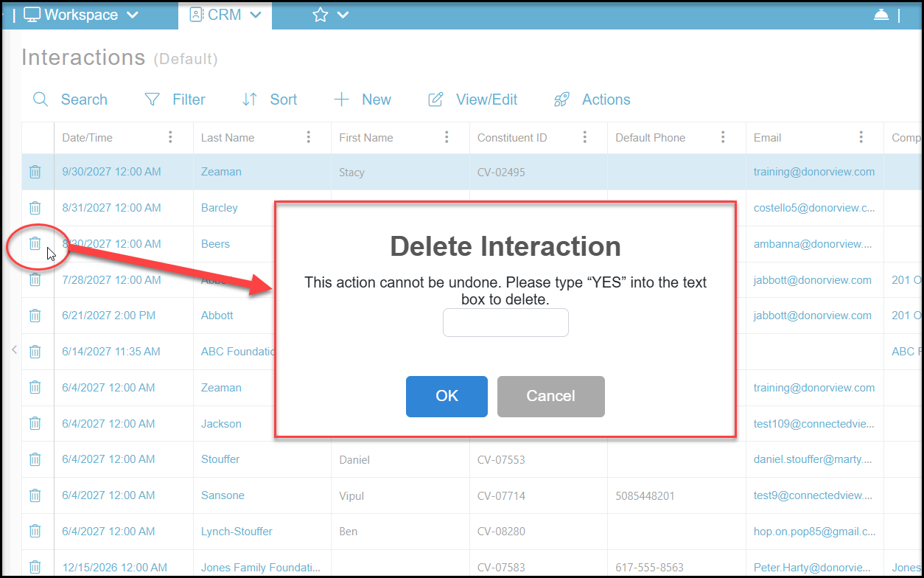Screen dimensions: 924x578
Task: Open the Constituent ID column options menu
Action: (585, 137)
